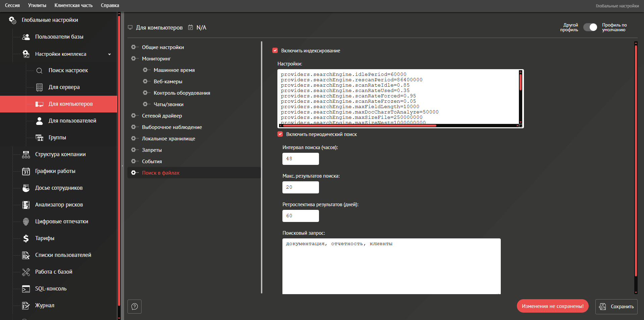Click the Работа с базой tools icon
Viewport: 644px width, 320px height.
26,272
